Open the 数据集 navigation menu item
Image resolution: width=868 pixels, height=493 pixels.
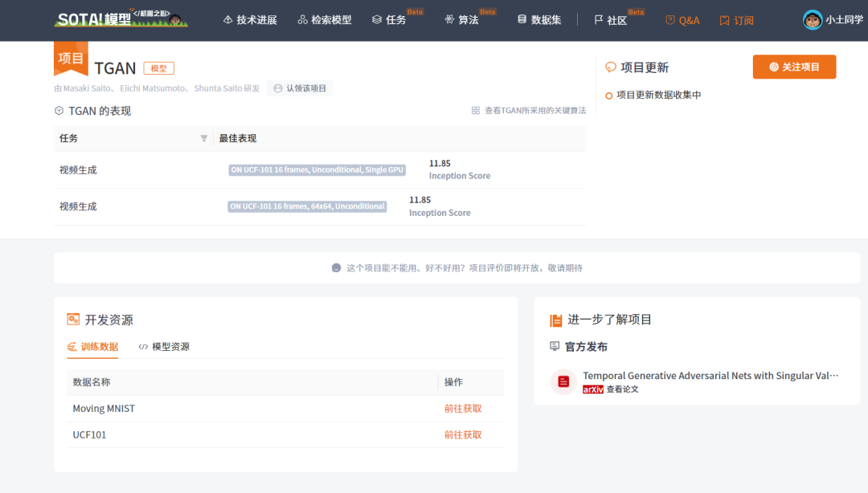(538, 20)
